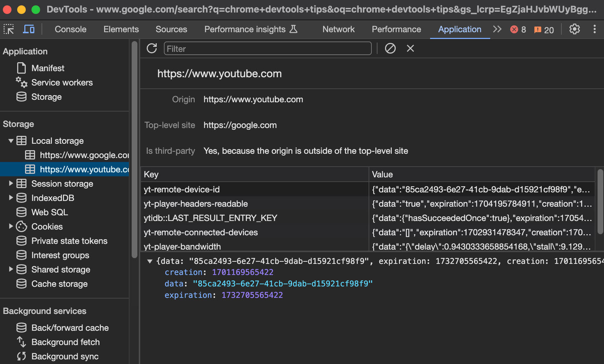The width and height of the screenshot is (604, 364).
Task: Open Web SQL in the sidebar
Action: click(50, 212)
